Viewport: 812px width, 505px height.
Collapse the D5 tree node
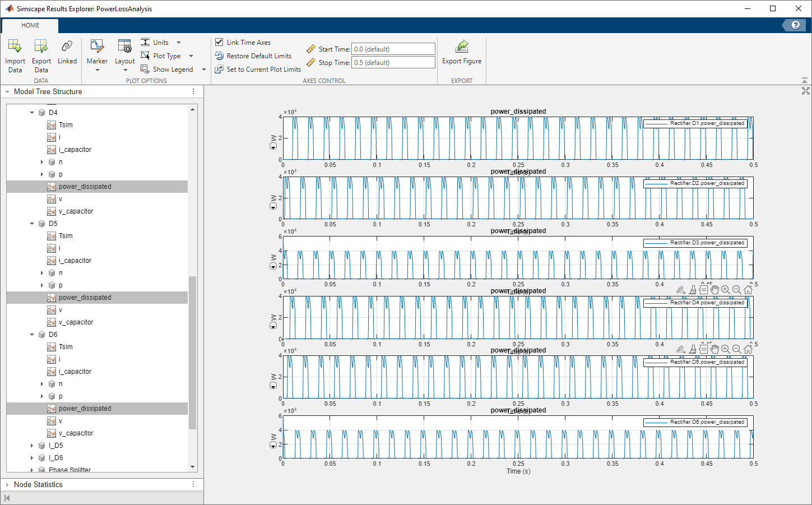32,224
